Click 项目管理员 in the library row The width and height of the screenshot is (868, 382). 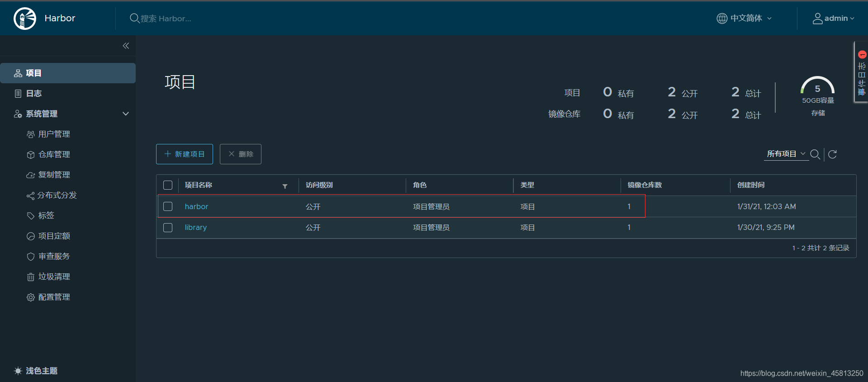click(x=431, y=228)
